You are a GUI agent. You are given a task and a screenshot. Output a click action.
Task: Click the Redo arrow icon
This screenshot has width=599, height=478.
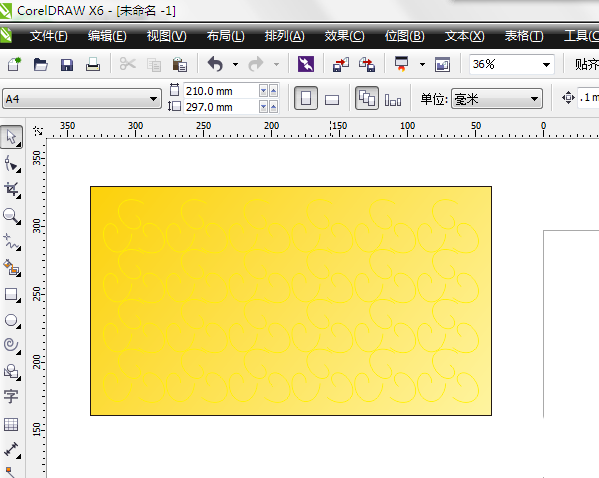[256, 64]
